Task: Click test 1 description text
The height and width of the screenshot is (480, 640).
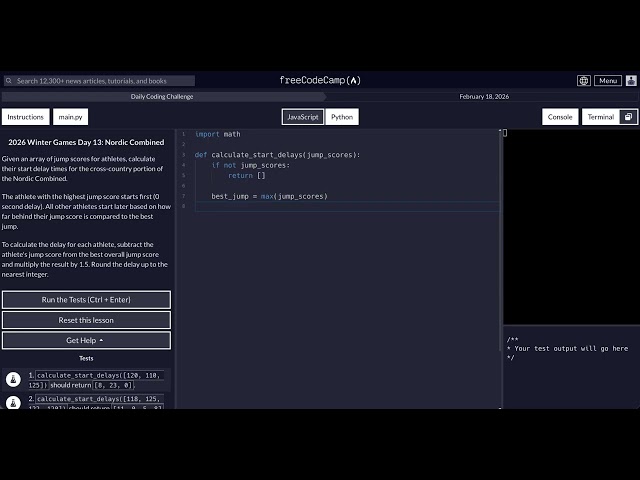Action: tap(96, 380)
